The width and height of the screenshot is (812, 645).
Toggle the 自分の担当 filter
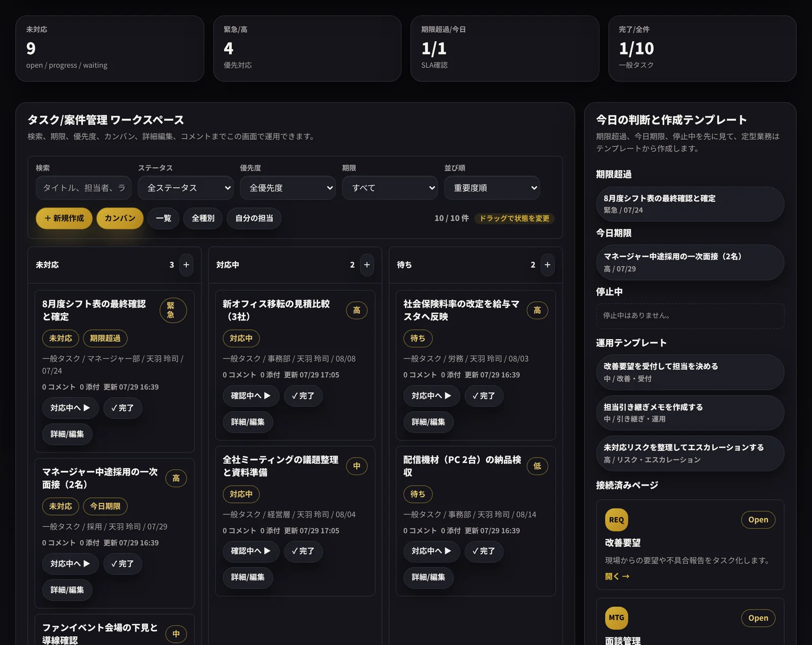pyautogui.click(x=254, y=218)
